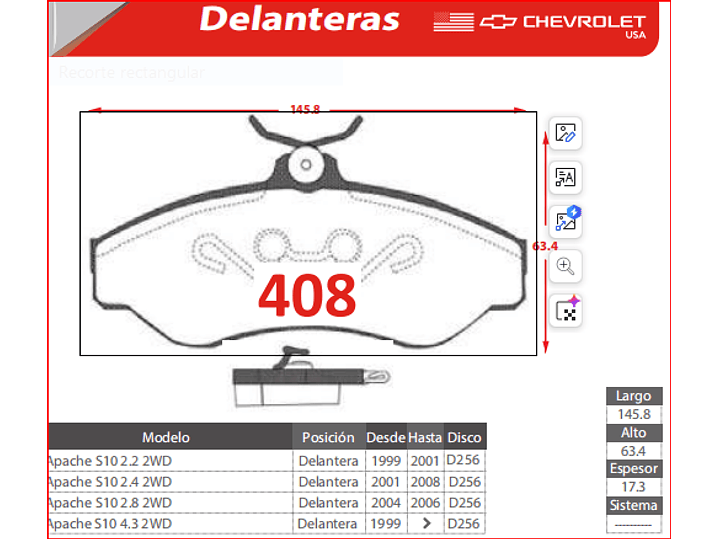This screenshot has height=539, width=719.
Task: Open the QR code scan icon
Action: tap(566, 311)
